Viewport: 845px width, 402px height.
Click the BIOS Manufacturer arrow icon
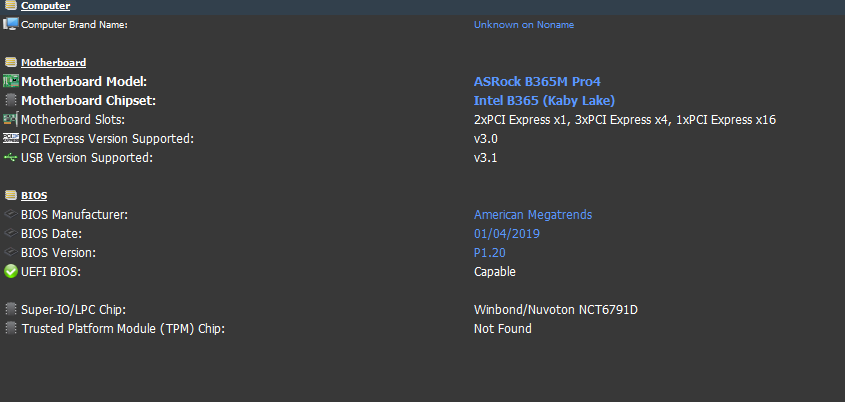[10, 214]
